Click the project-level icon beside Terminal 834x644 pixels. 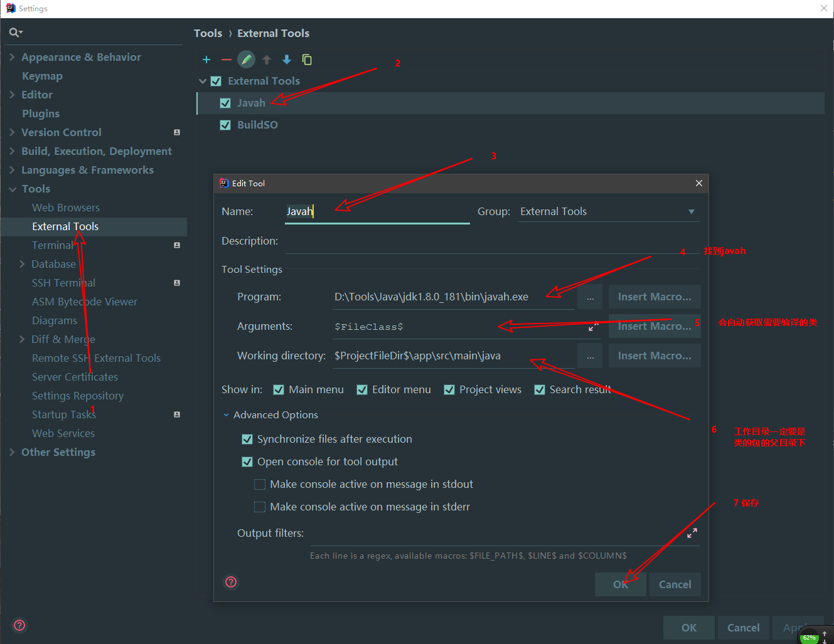(x=177, y=245)
